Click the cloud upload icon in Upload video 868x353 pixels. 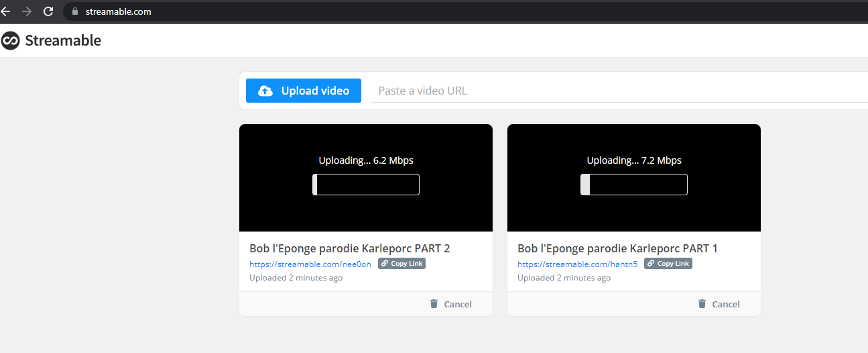[265, 91]
